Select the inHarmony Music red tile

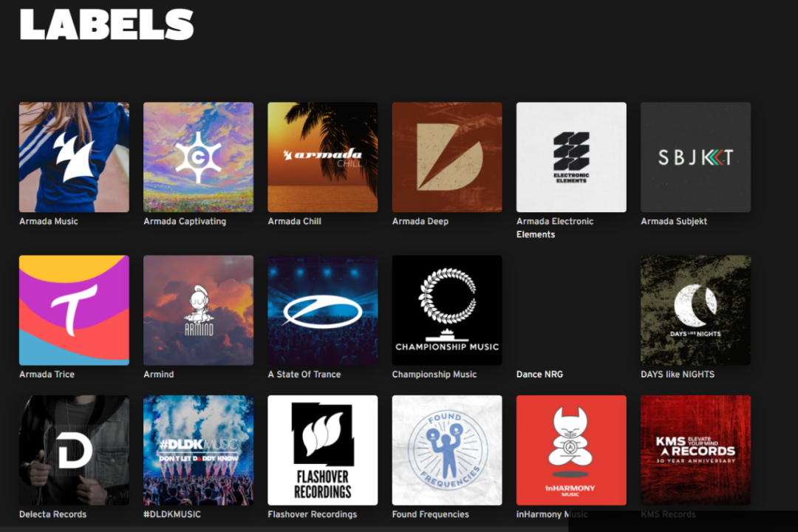point(571,450)
